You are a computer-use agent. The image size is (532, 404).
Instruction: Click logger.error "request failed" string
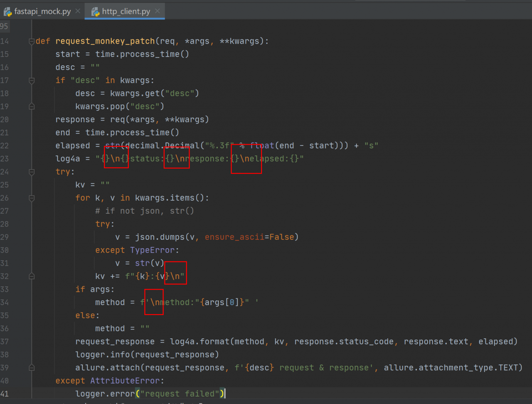coord(180,394)
